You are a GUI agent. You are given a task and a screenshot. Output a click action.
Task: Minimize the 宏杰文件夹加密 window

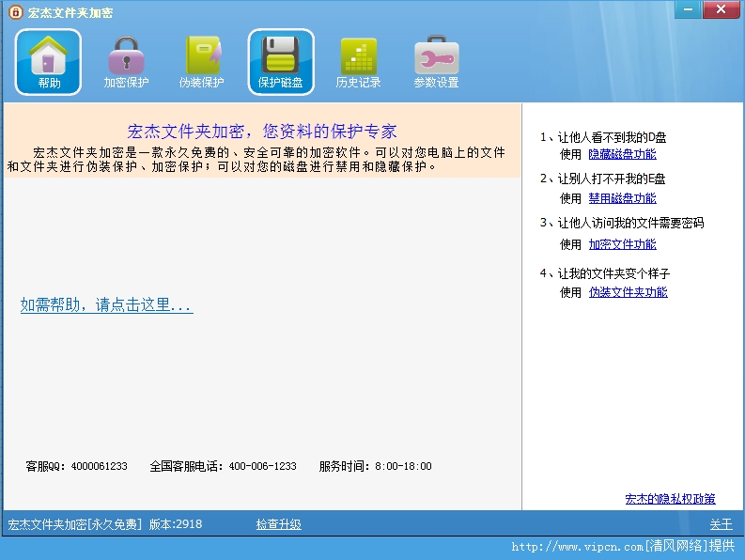coord(688,9)
